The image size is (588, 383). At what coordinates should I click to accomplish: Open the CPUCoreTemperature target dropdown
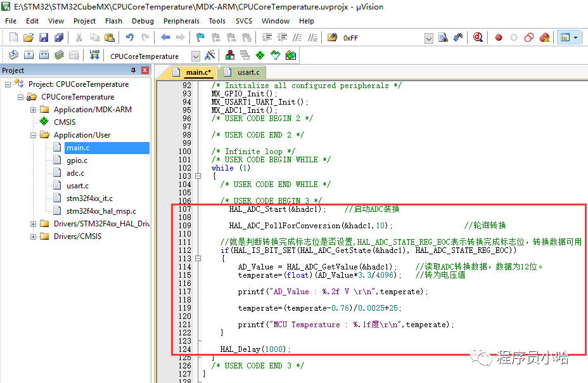pos(195,56)
